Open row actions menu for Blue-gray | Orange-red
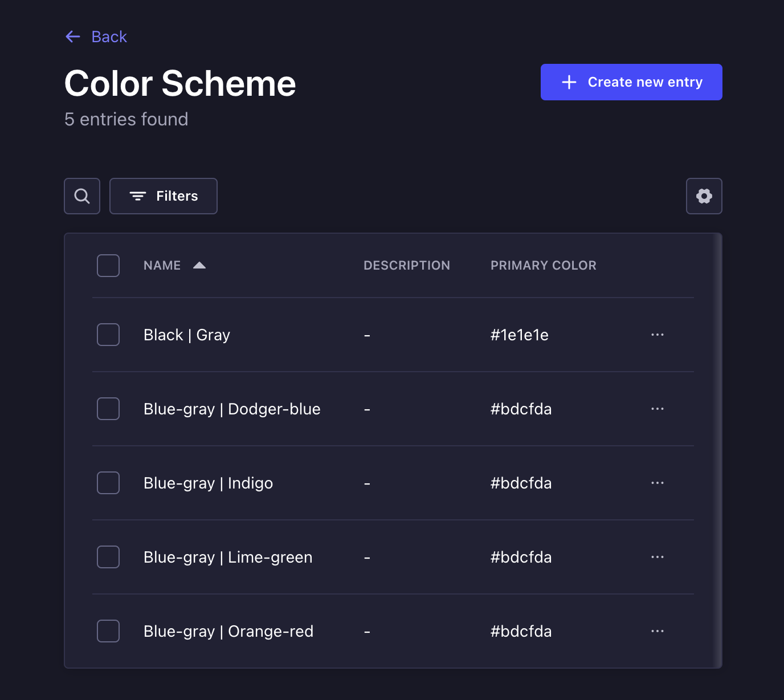This screenshot has height=700, width=784. (657, 631)
